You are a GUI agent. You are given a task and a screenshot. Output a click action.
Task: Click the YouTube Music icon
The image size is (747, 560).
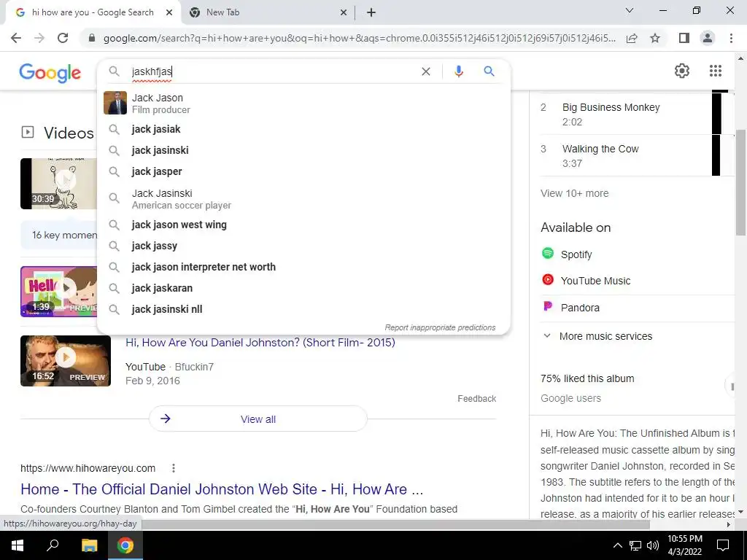click(548, 280)
